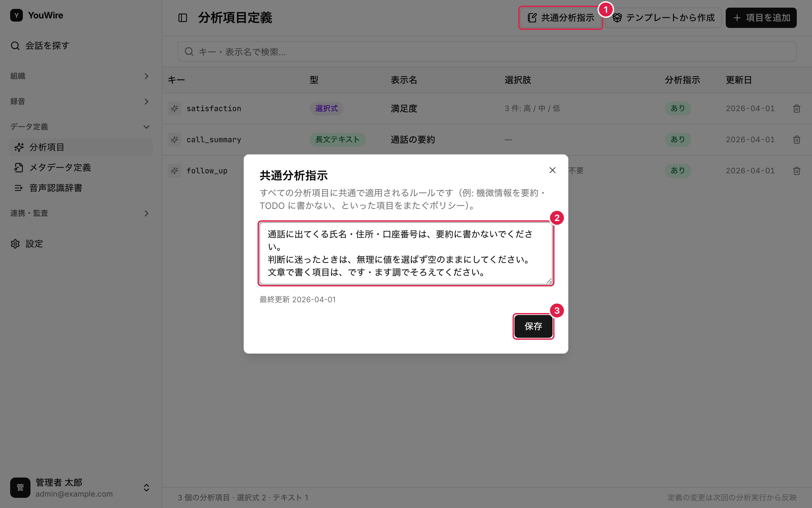Collapse the データ定義 section chevron

(x=146, y=127)
